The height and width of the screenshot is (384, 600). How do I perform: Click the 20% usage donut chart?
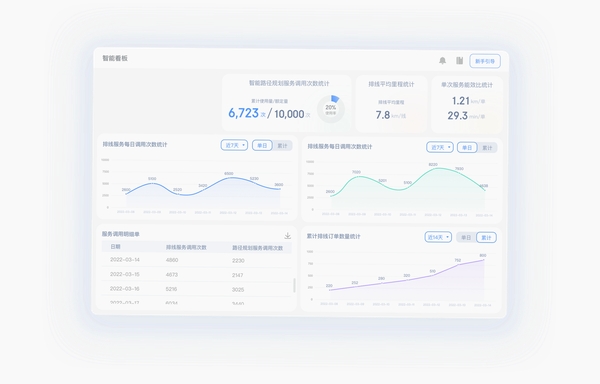[331, 109]
